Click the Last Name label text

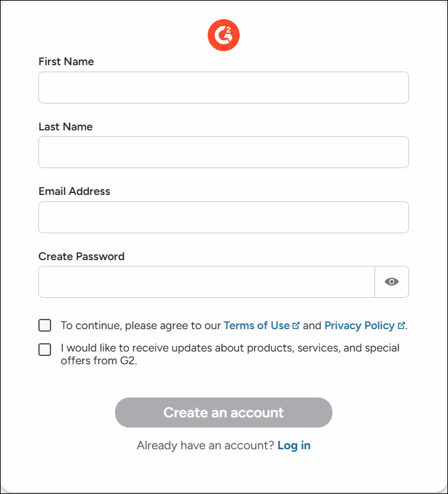(x=65, y=127)
